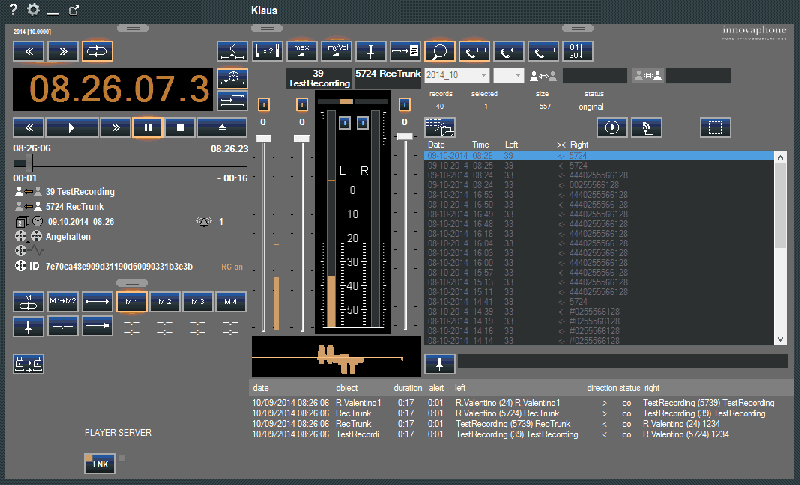The image size is (800, 485).
Task: Click the incoming-call handset icon
Action: click(509, 52)
